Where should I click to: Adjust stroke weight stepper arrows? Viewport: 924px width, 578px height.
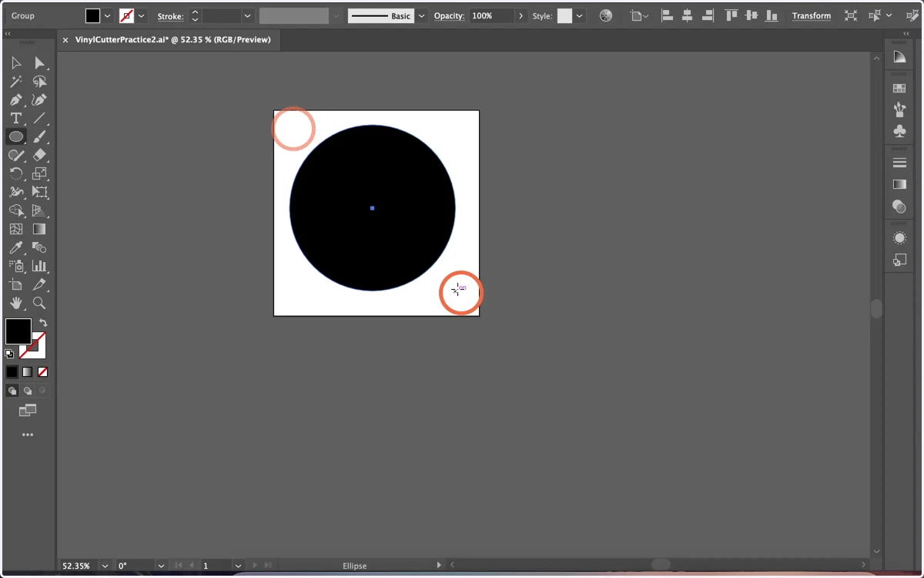coord(195,15)
